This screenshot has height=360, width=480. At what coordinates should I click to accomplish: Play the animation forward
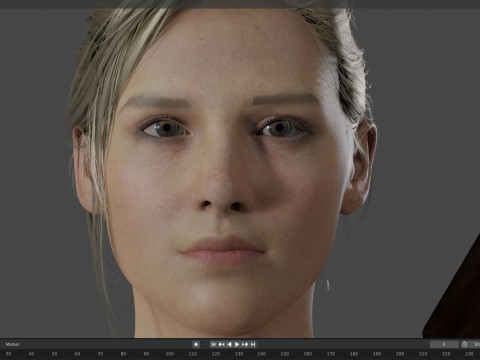click(237, 344)
